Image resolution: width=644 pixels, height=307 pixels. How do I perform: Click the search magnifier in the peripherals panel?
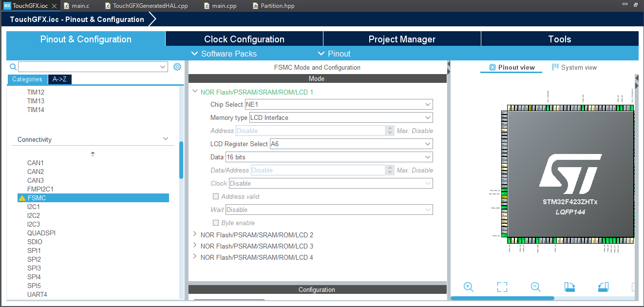point(13,66)
